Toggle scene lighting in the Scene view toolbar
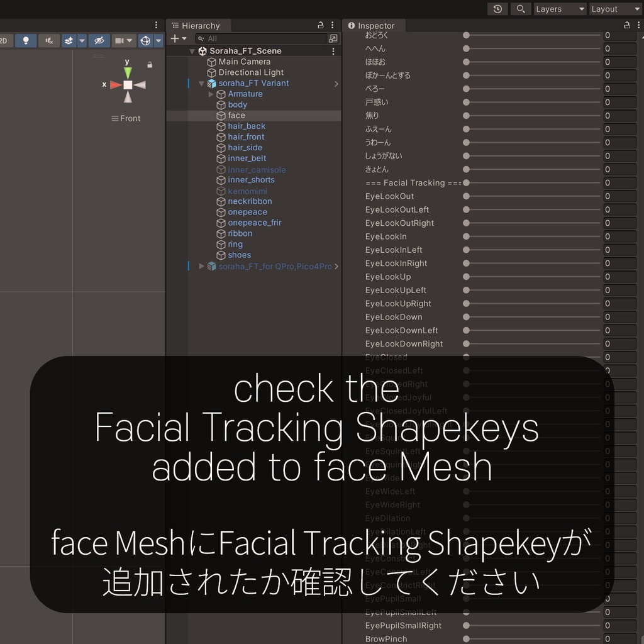Screen dimensions: 644x644 point(26,40)
